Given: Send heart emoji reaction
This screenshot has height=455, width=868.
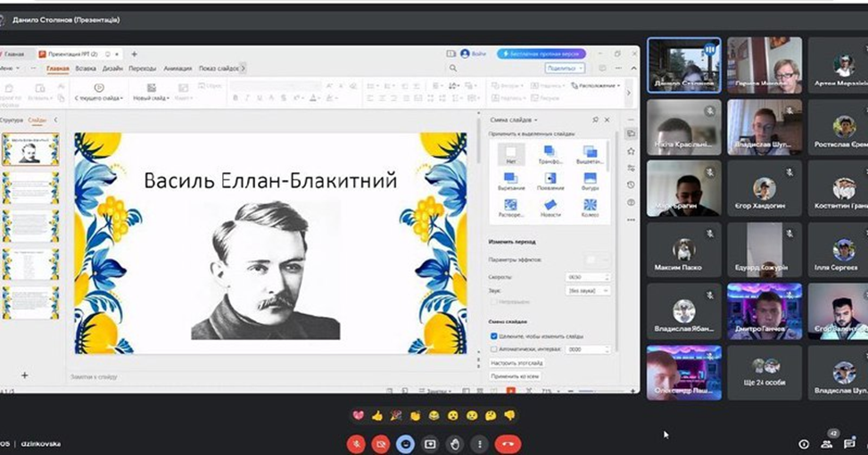Looking at the screenshot, I should (x=358, y=415).
